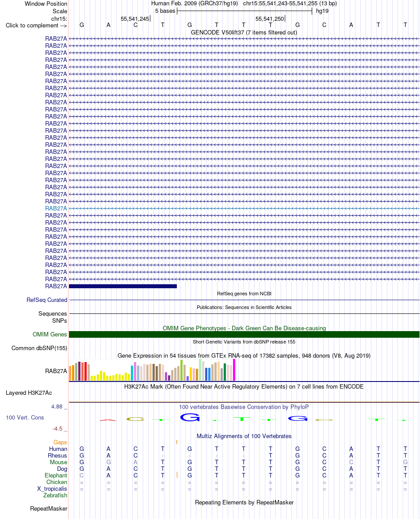Image resolution: width=420 pixels, height=519 pixels.
Task: Click the Dog alignment row label
Action: tap(62, 469)
